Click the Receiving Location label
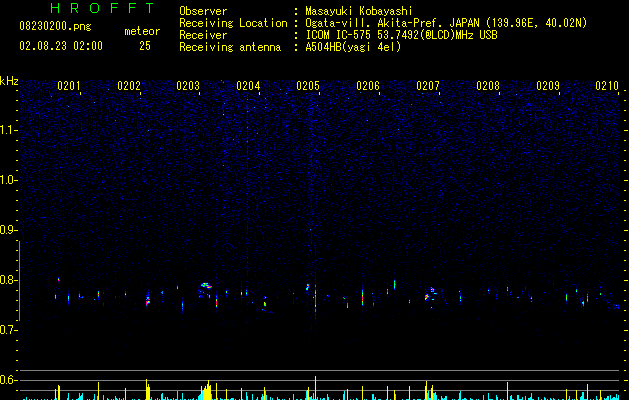629x400 pixels. coord(233,23)
